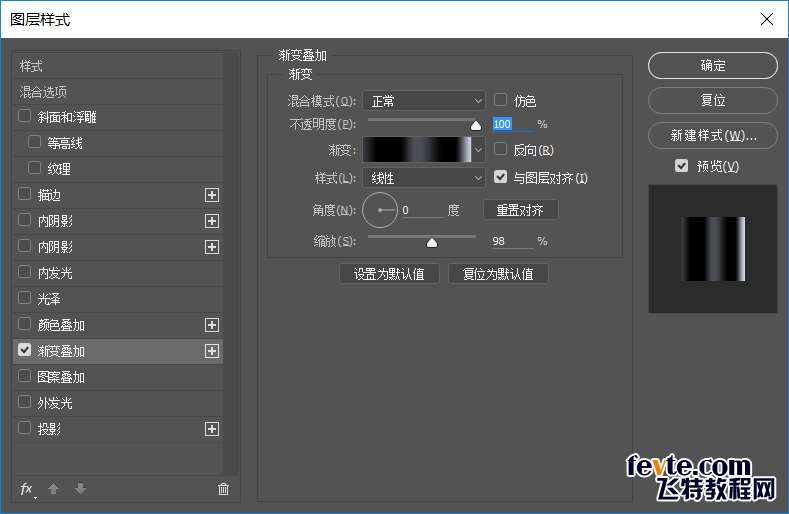Click the 角度 input field showing 0
Image resolution: width=789 pixels, height=514 pixels.
[x=422, y=210]
